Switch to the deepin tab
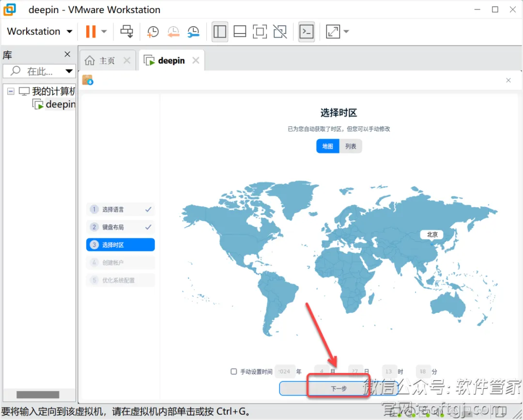 (x=171, y=61)
